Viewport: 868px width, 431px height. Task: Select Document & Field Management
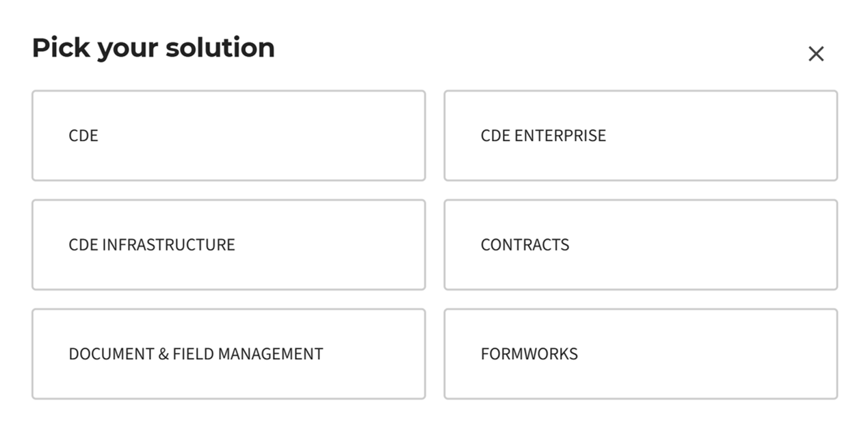pyautogui.click(x=228, y=354)
